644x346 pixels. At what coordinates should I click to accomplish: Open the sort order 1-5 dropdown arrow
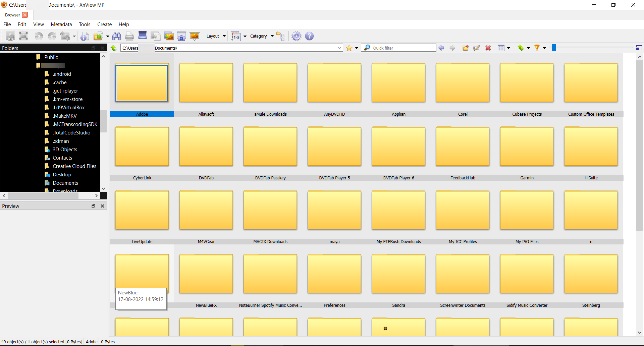[245, 36]
